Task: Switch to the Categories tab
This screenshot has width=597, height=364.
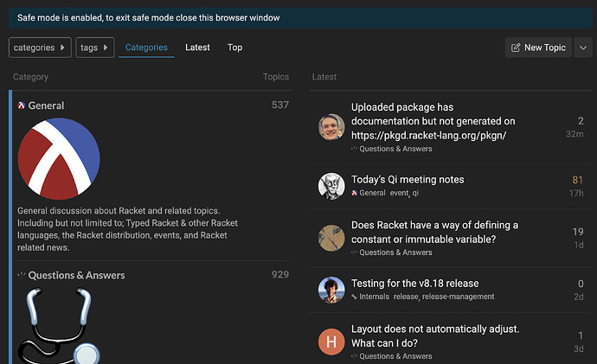Action: pos(146,48)
